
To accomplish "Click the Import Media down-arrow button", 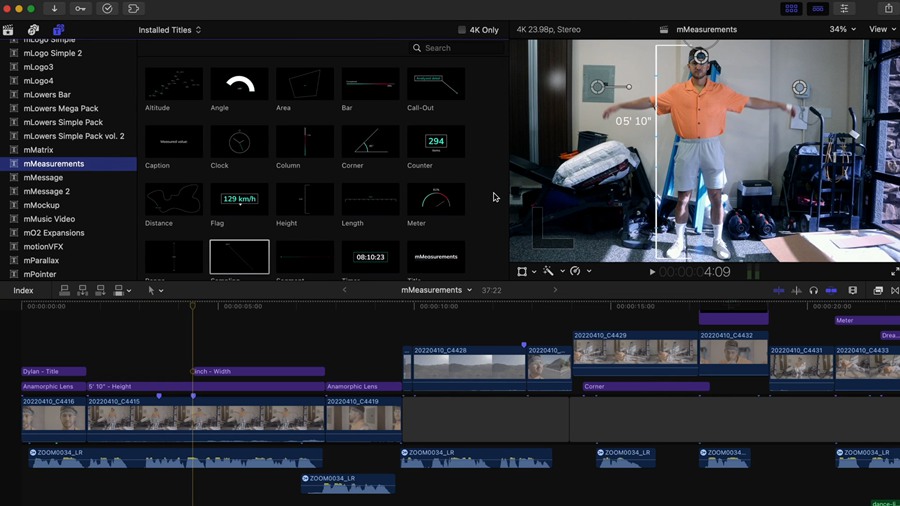I will (x=55, y=9).
